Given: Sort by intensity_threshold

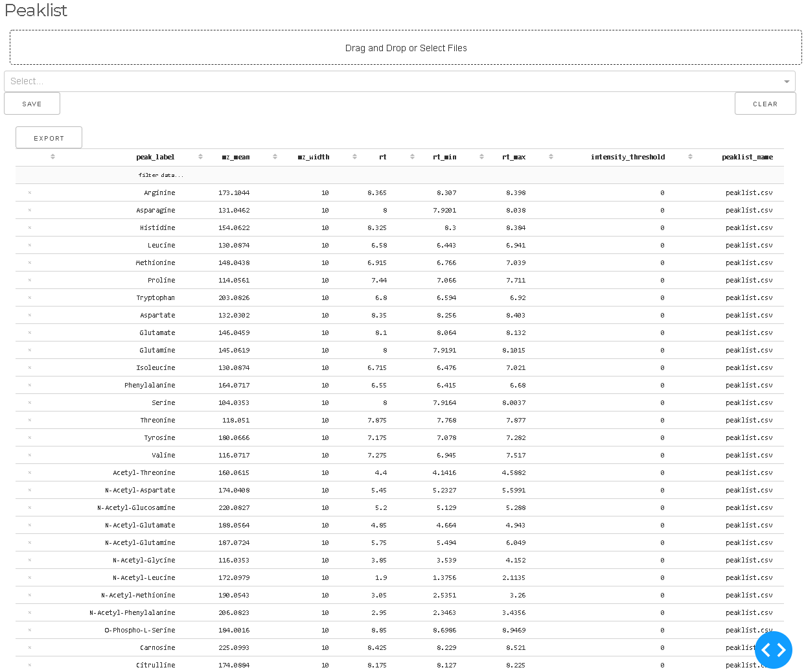Looking at the screenshot, I should (x=690, y=156).
